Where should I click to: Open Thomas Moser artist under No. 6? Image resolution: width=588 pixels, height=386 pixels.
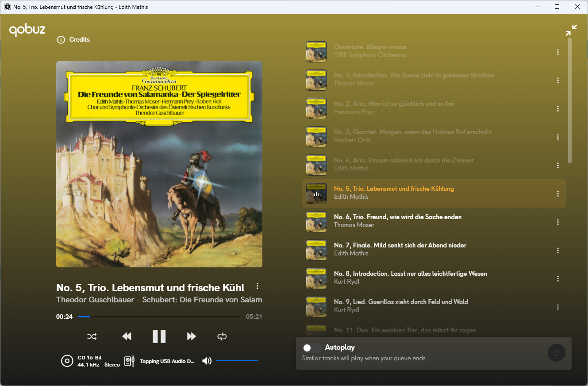point(354,225)
